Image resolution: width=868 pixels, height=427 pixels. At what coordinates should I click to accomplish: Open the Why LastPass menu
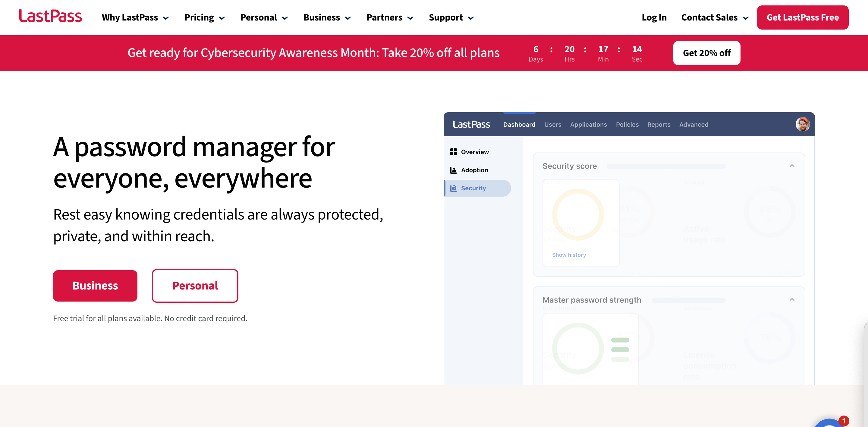135,17
